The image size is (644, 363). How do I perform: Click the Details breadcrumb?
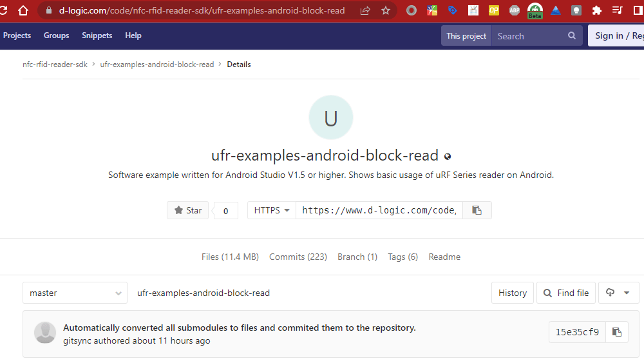(x=239, y=64)
